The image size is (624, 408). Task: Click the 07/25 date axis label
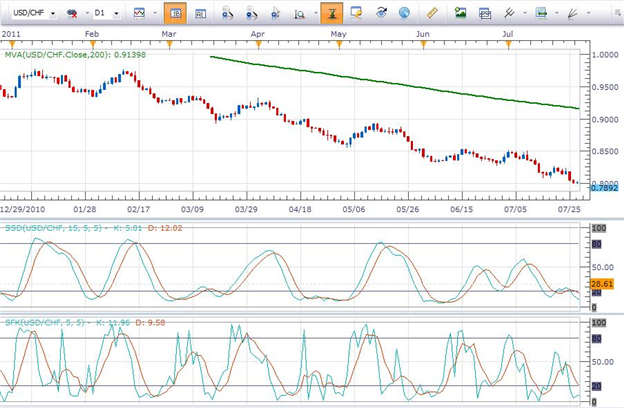coord(569,209)
